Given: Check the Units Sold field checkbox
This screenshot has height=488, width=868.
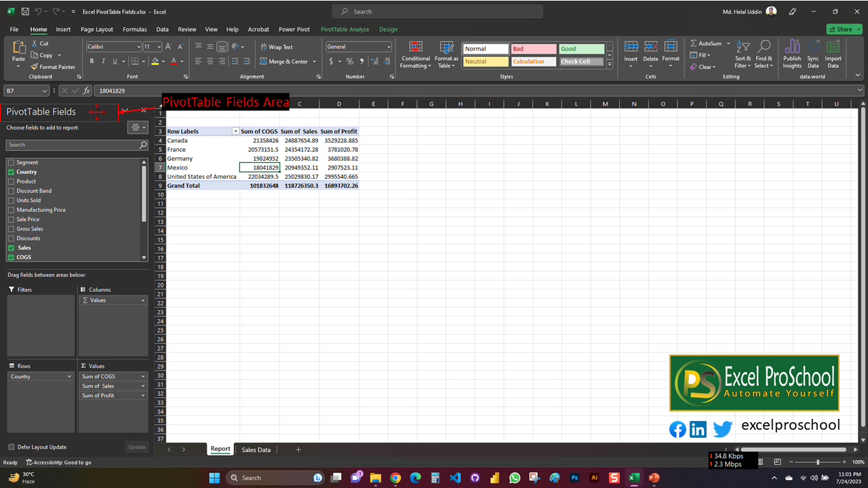Looking at the screenshot, I should click(11, 201).
